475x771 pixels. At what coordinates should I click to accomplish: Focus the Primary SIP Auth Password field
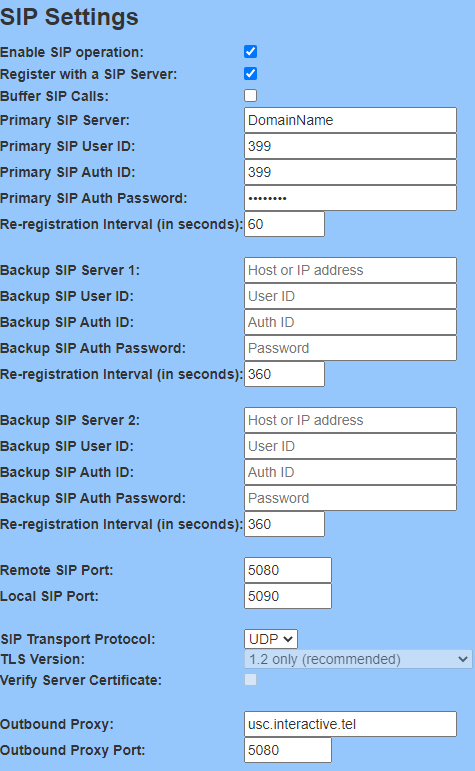(x=350, y=198)
